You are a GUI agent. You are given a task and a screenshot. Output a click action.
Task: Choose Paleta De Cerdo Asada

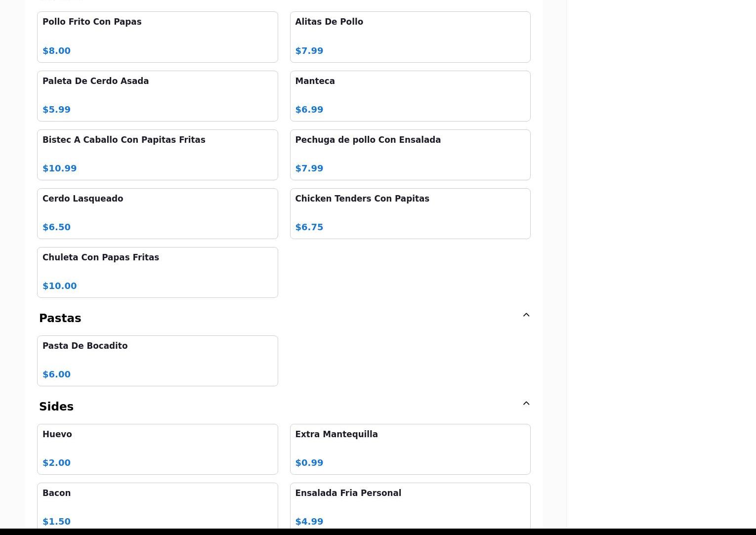(157, 96)
